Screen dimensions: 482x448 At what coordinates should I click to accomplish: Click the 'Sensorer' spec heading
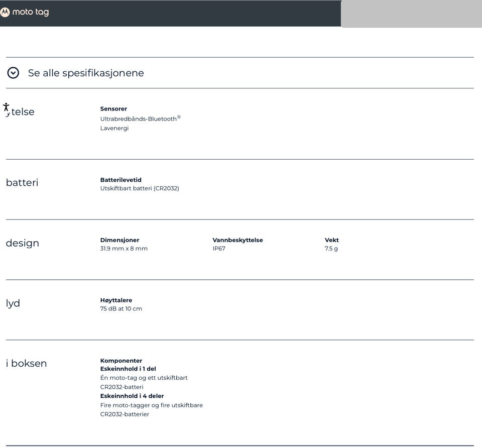click(113, 109)
